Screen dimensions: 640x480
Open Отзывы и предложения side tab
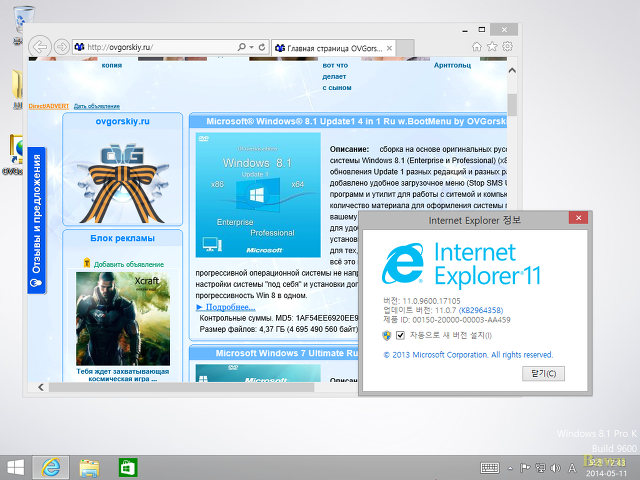(x=37, y=220)
